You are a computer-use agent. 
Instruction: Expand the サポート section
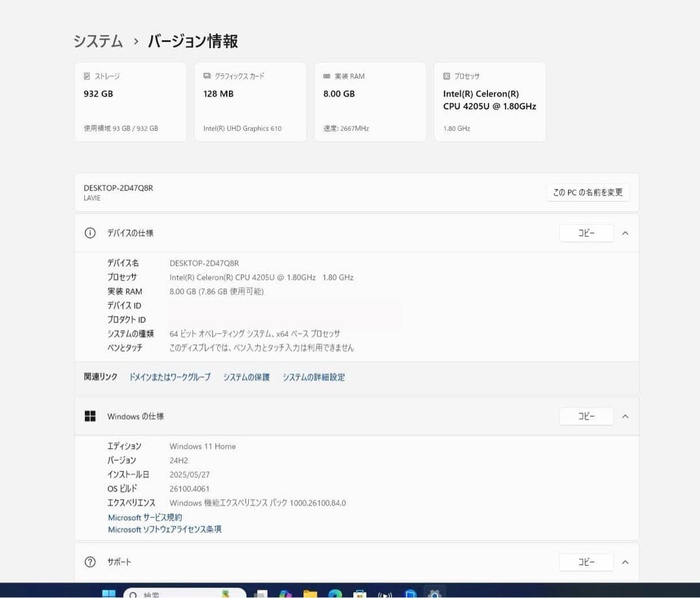click(x=624, y=562)
